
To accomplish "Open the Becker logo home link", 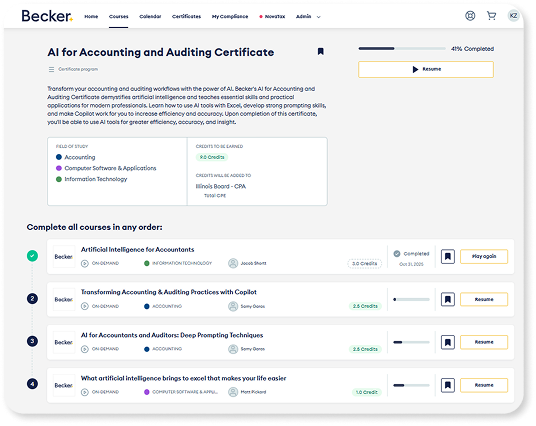I will tap(47, 16).
